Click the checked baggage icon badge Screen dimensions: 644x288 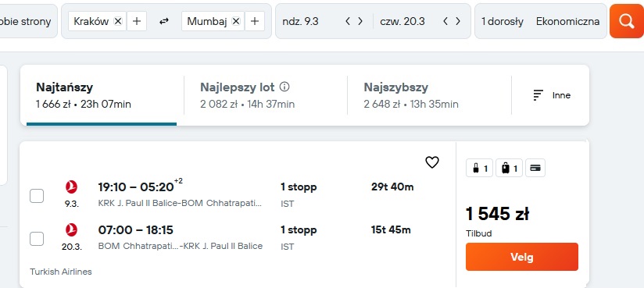[510, 168]
